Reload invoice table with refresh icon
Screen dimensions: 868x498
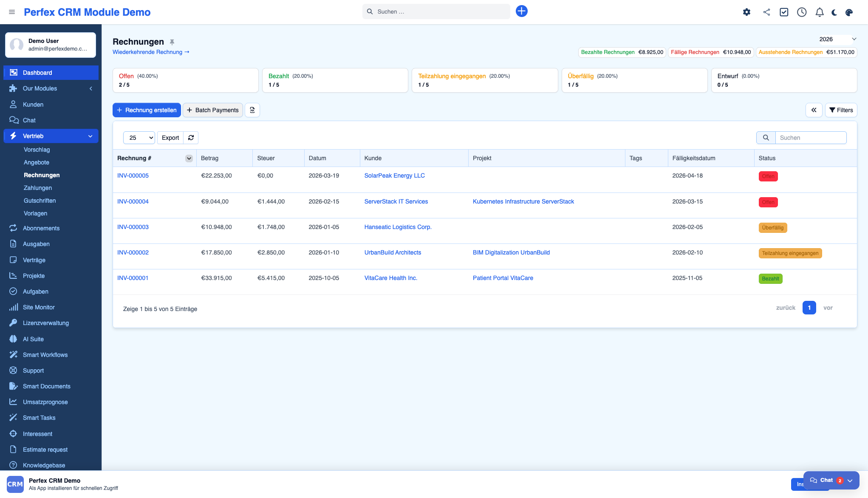click(191, 138)
